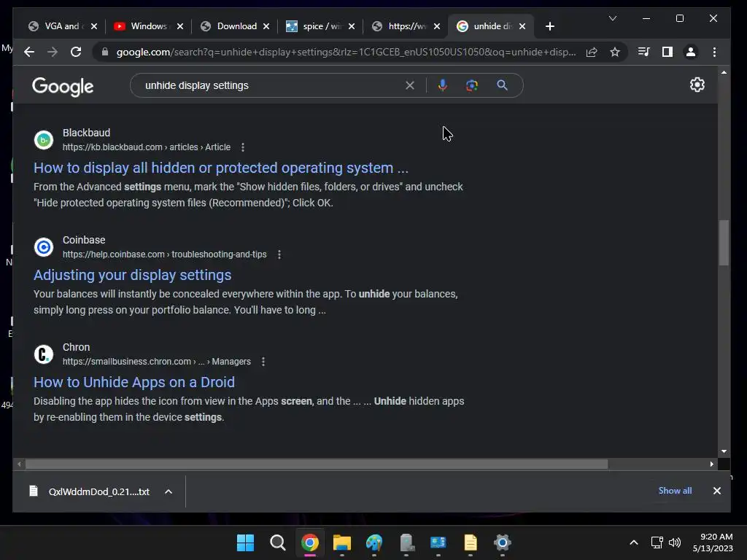Open a new browser tab

550,26
